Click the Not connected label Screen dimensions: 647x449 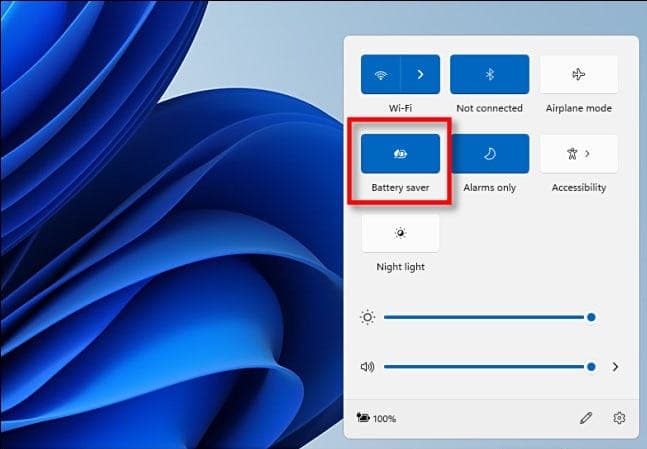(489, 108)
